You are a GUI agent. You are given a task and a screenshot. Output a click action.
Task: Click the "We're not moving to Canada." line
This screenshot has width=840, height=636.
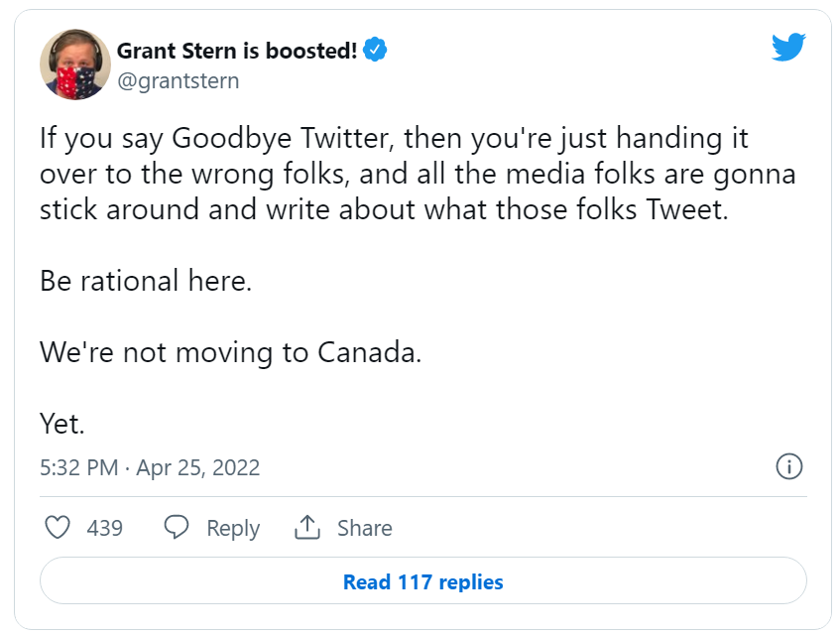[x=230, y=352]
